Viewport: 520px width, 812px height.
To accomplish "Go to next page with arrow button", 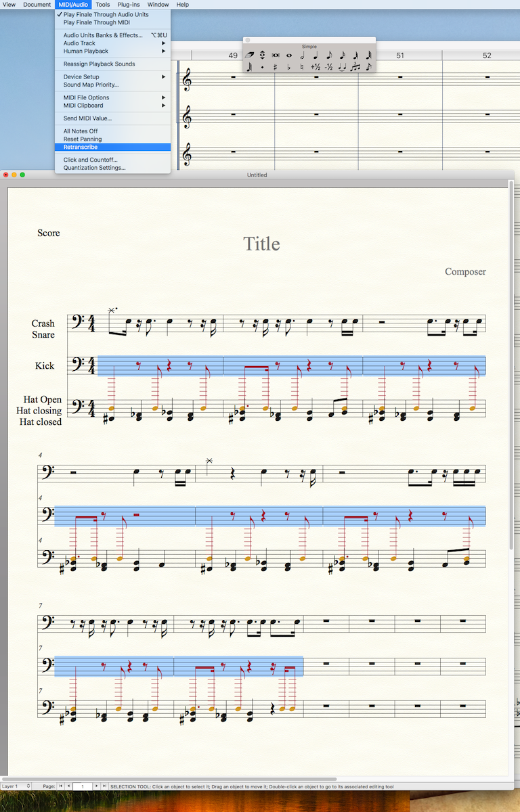I will (96, 786).
